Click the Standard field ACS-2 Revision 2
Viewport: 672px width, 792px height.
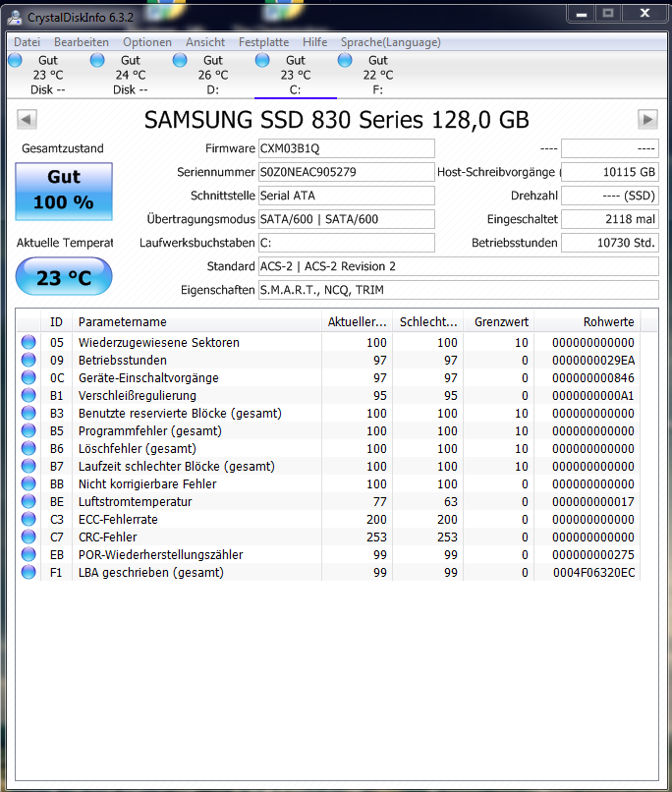pos(459,266)
